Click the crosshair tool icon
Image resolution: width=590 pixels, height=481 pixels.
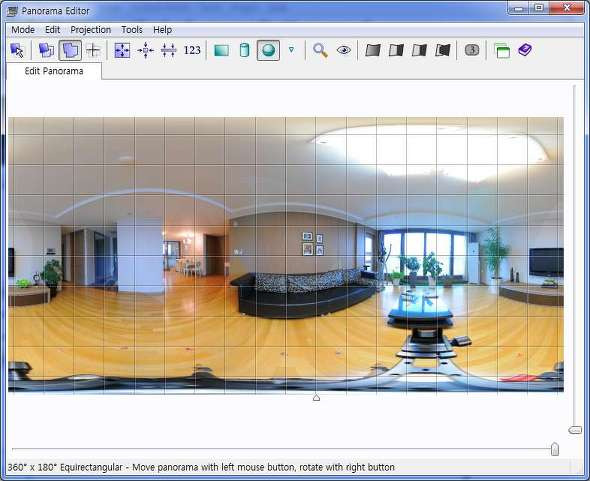(x=93, y=50)
